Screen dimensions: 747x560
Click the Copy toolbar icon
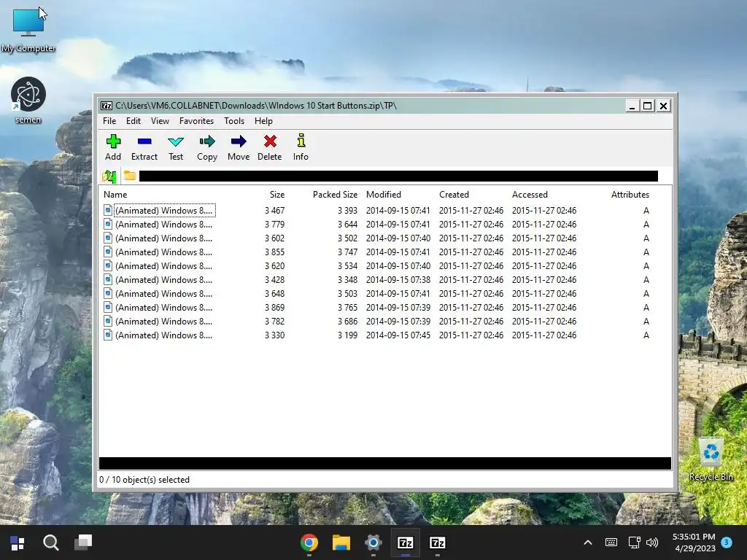206,147
